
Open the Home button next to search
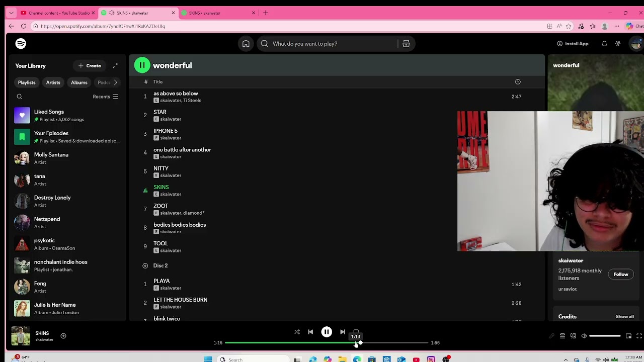[x=246, y=44]
